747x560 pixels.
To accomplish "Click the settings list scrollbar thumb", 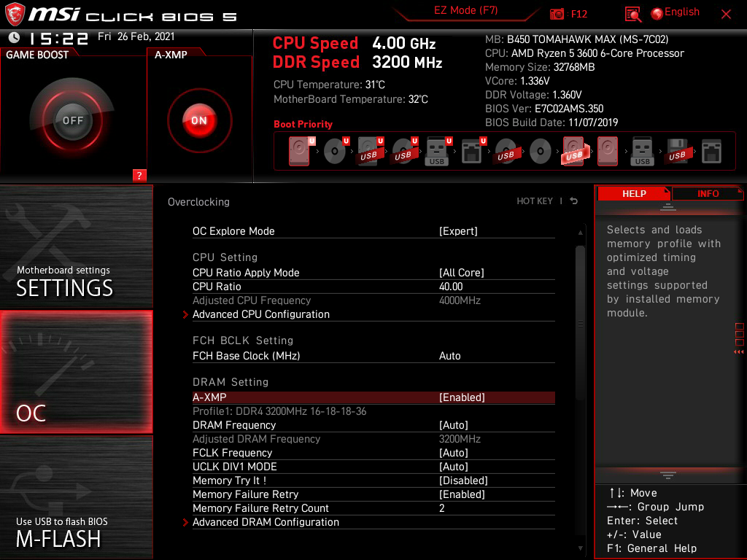I will pos(580,324).
